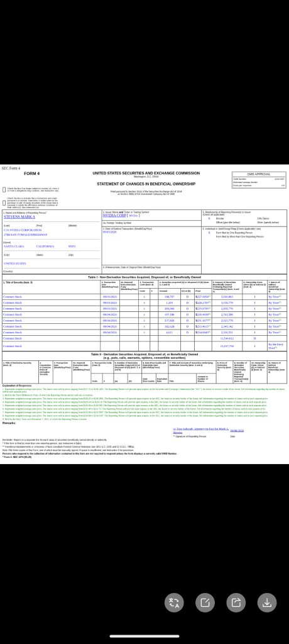
Task: Click the amount cell 1,293
Action: (x=169, y=303)
